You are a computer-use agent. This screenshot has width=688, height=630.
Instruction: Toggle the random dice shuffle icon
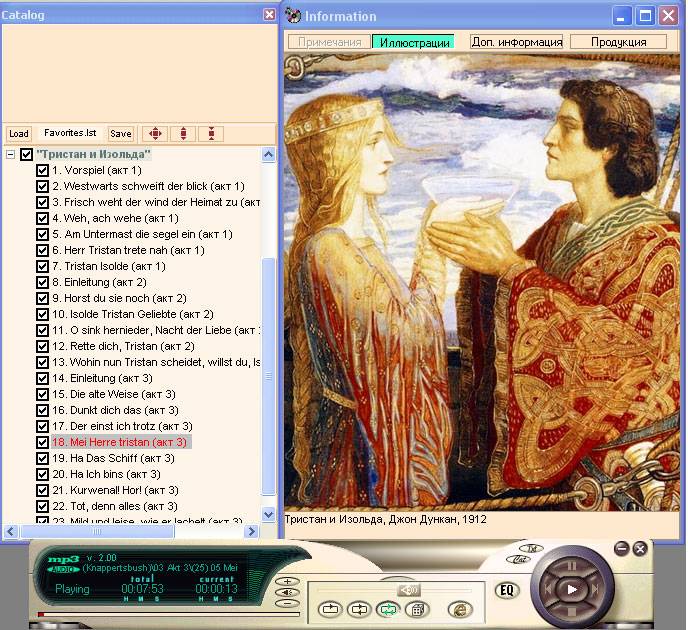pos(417,609)
